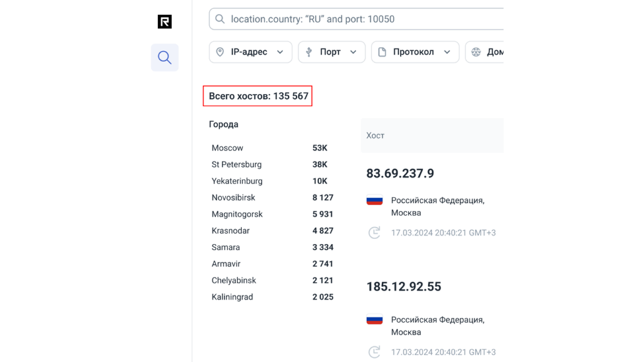This screenshot has height=362, width=644.
Task: Filter by Moscow in the cities list
Action: click(x=227, y=148)
